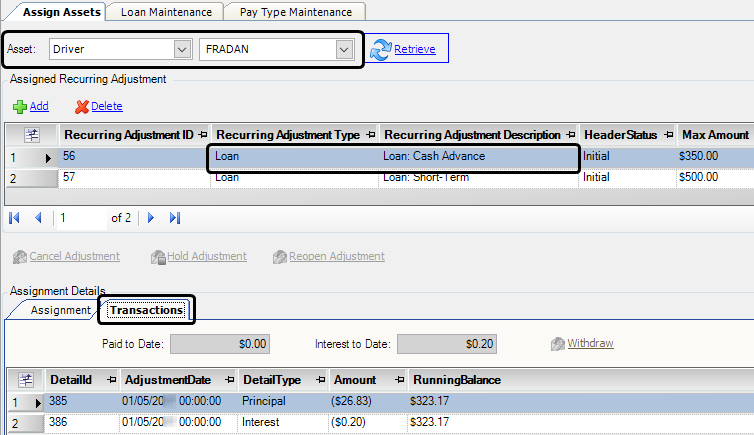Click the Reopen Adjustment icon
754x435 pixels.
tap(280, 257)
